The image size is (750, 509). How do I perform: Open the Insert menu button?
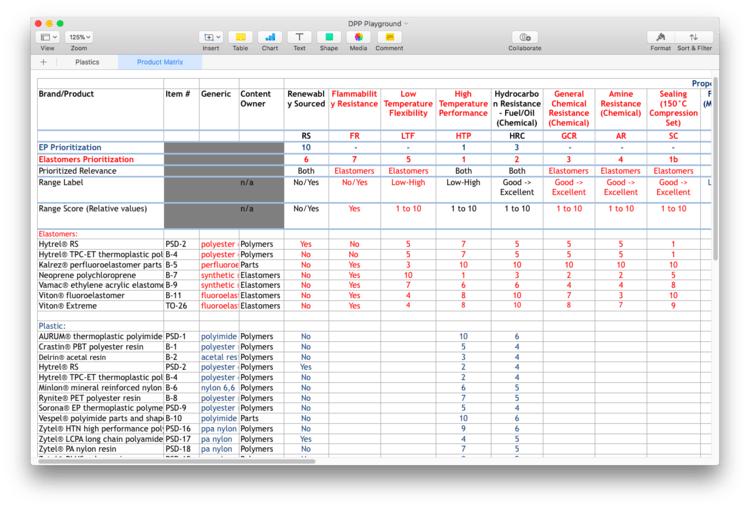211,37
